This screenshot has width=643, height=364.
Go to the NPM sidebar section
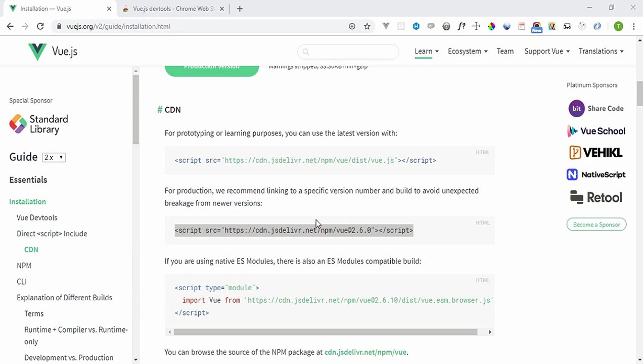(x=24, y=265)
